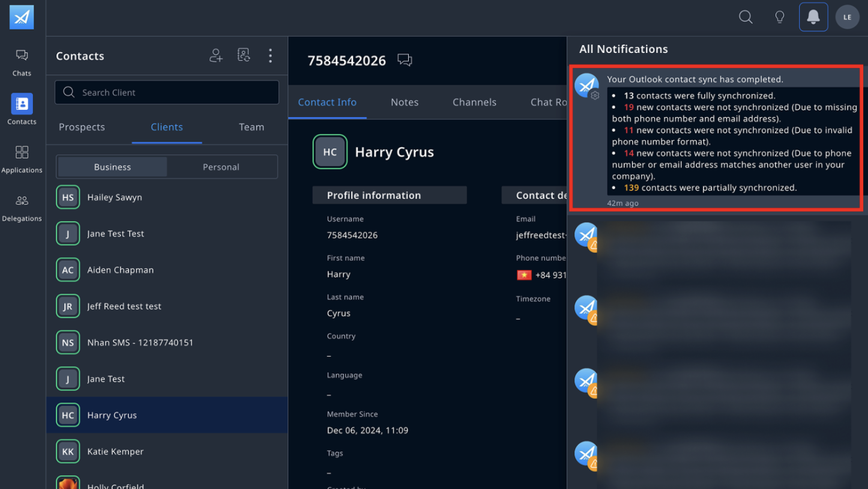Click the Last name value Cyrus
The width and height of the screenshot is (868, 489).
tap(339, 314)
